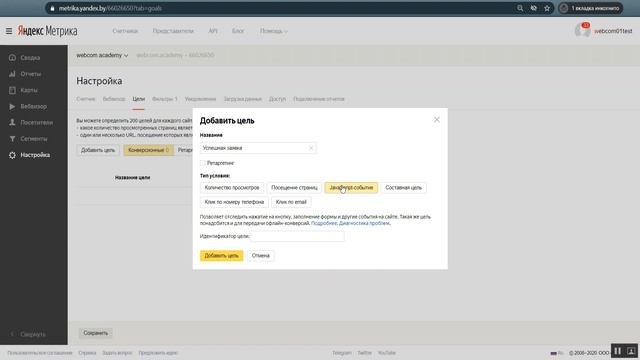
Task: Switch to the Счетчик settings tab
Action: [86, 99]
